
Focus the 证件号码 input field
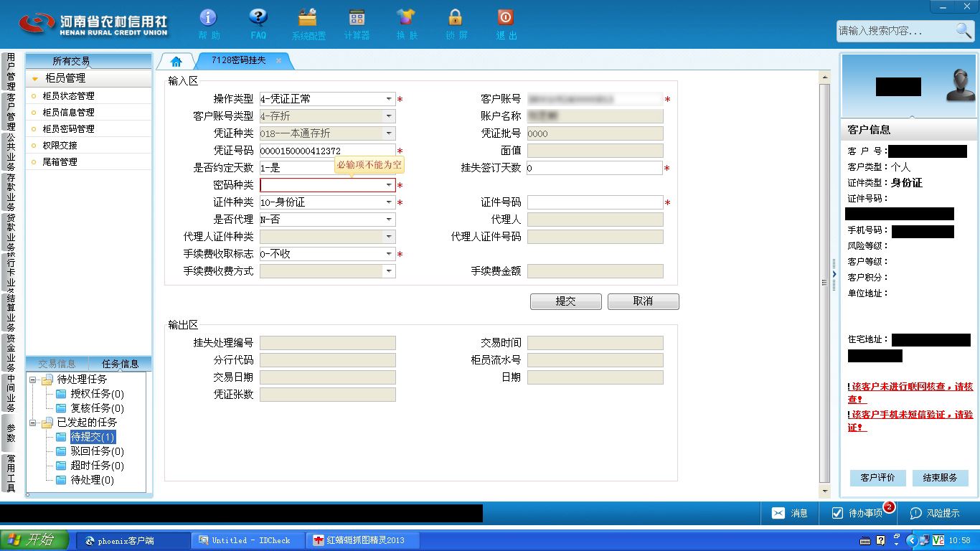595,202
